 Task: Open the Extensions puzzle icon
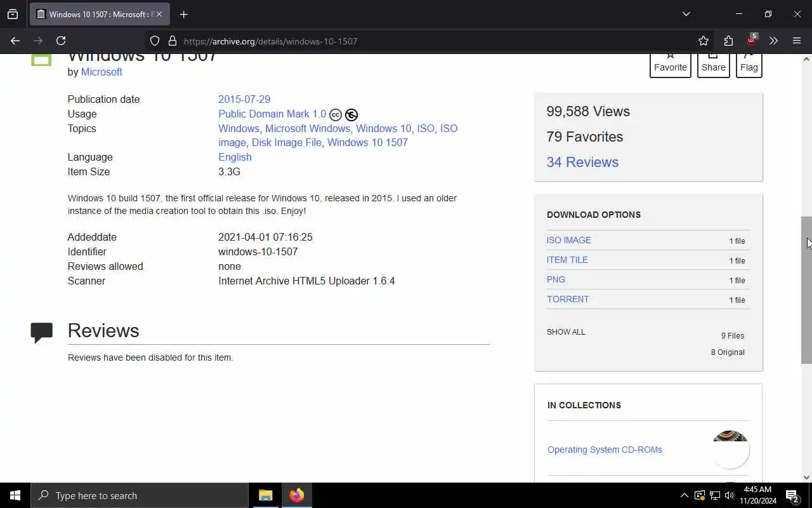pos(728,41)
